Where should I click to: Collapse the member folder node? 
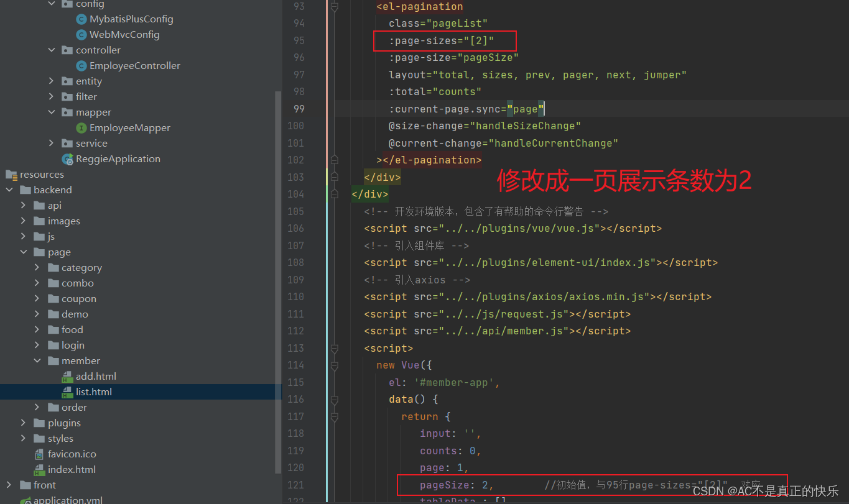click(37, 361)
